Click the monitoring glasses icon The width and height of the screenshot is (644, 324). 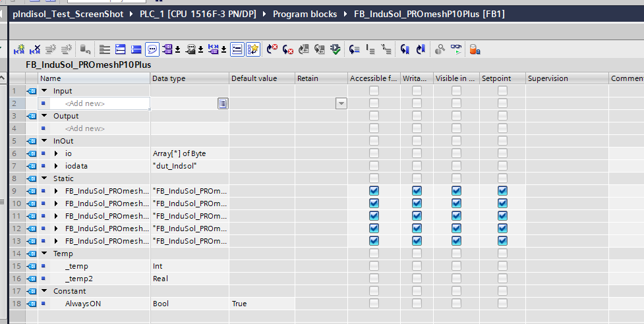(x=456, y=49)
